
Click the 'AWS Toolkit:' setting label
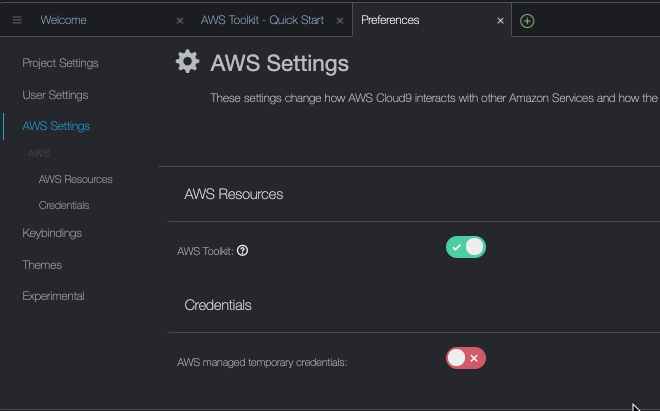(x=205, y=251)
